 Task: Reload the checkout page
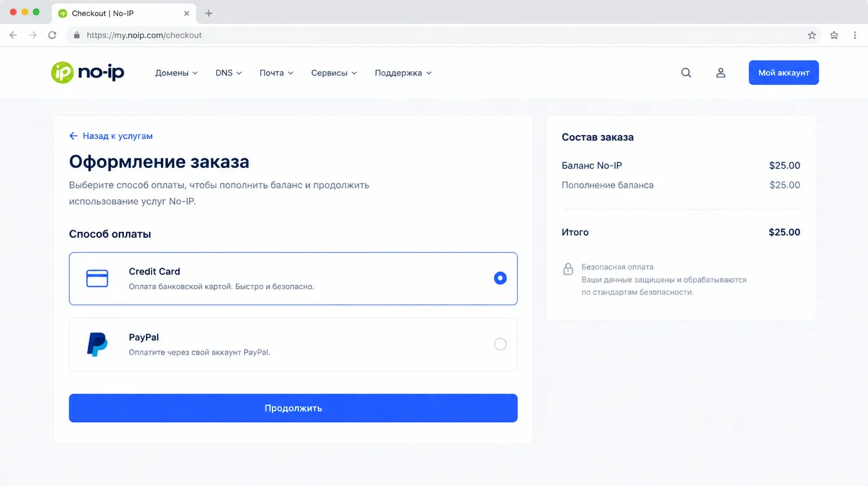pyautogui.click(x=52, y=35)
